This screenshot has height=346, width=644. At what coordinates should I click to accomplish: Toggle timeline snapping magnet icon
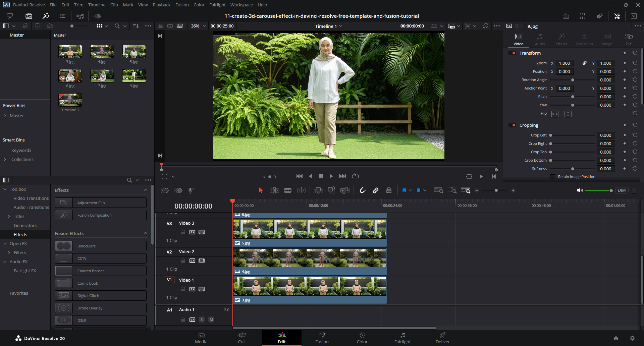click(363, 190)
